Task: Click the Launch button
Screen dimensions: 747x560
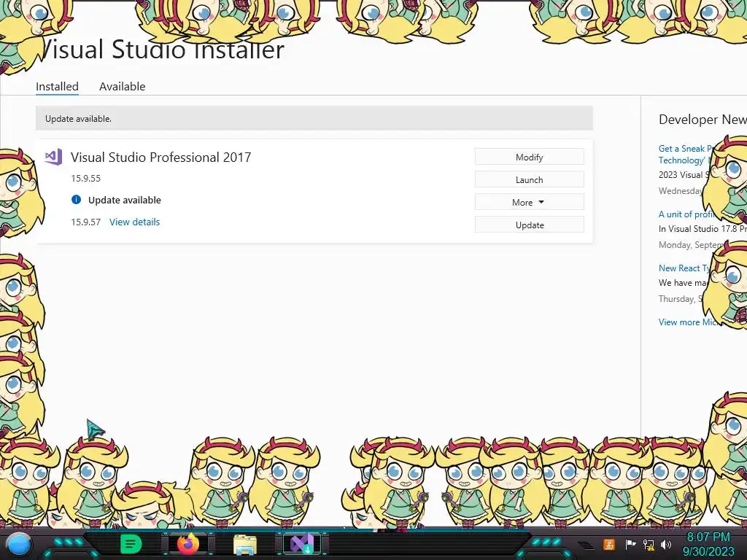Action: click(530, 179)
